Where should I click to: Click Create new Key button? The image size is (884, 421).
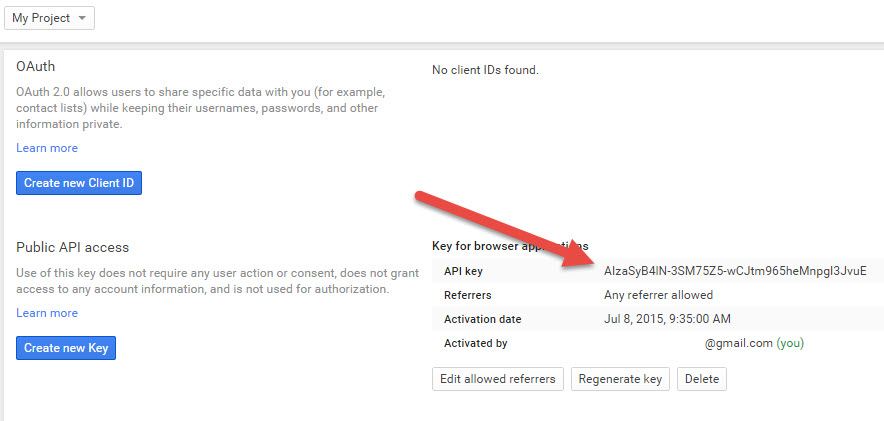tap(66, 348)
